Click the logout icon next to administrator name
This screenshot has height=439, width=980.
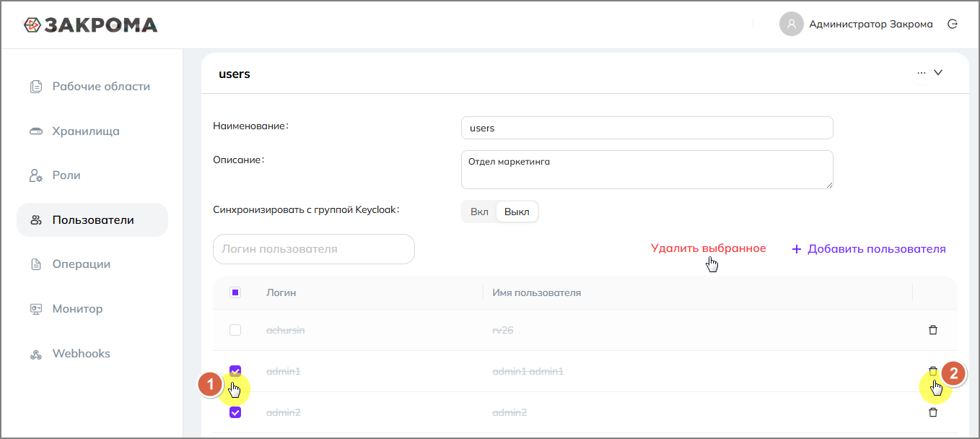(x=952, y=24)
